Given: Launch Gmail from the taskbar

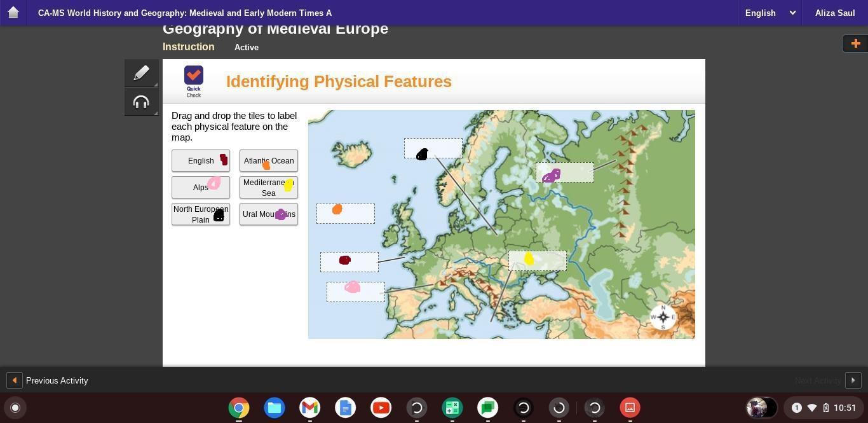Looking at the screenshot, I should 310,408.
